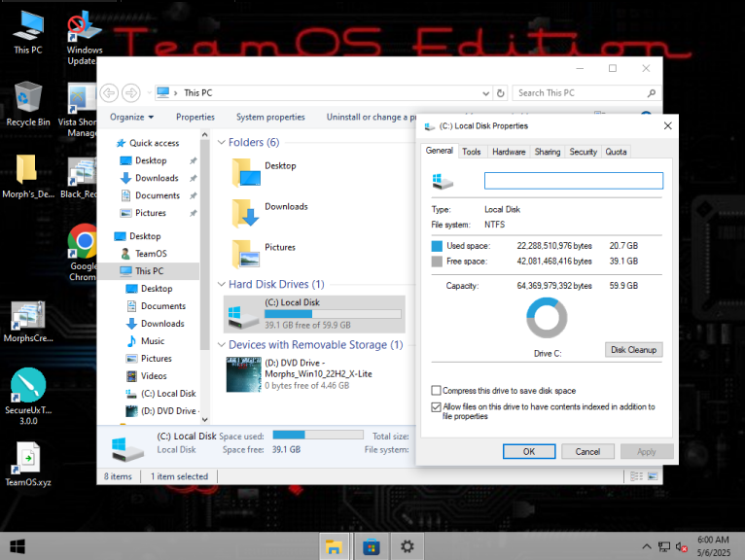The image size is (745, 560).
Task: Open This PC desktop icon
Action: (27, 32)
